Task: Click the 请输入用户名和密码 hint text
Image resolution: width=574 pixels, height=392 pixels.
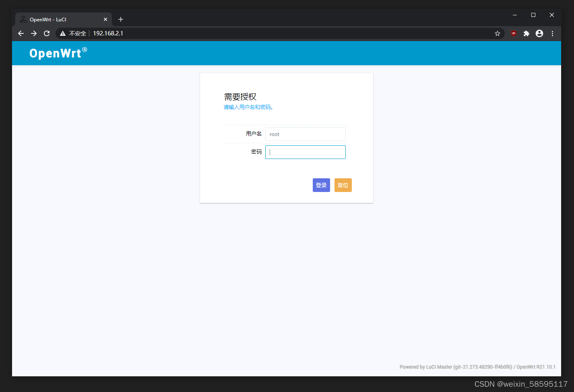Action: (248, 107)
